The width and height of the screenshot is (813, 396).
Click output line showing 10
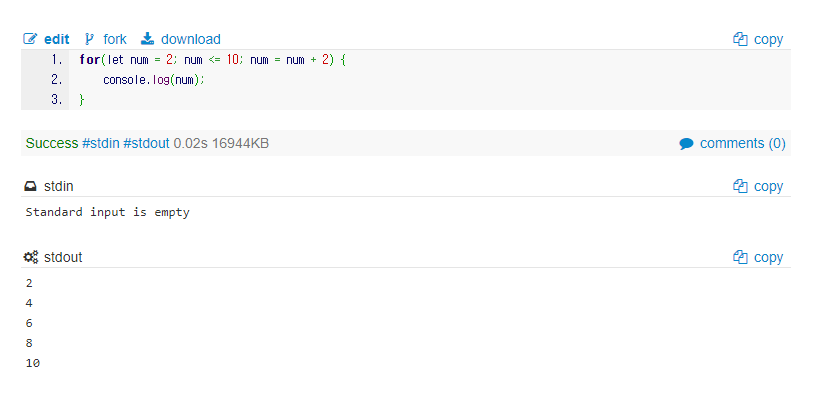coord(33,363)
